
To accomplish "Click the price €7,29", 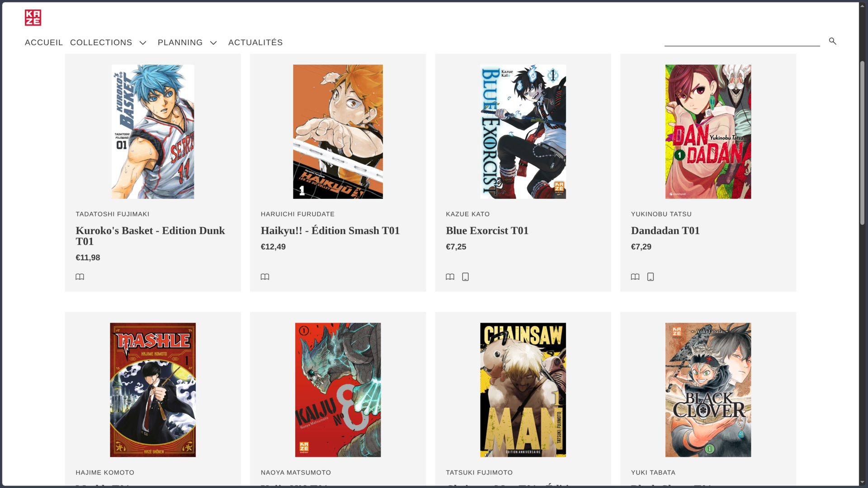I will [641, 247].
